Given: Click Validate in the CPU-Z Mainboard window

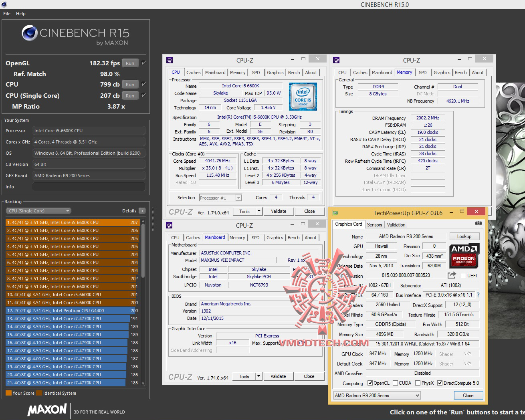Looking at the screenshot, I should coord(278,376).
